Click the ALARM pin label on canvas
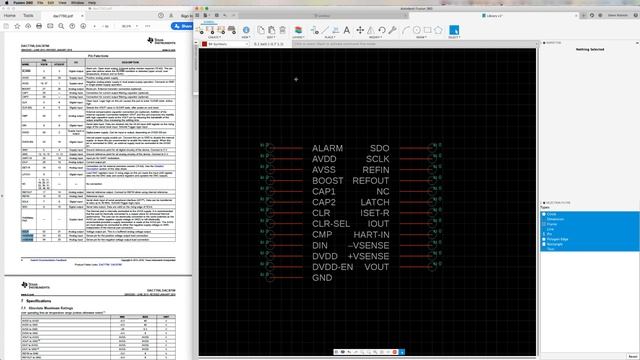The image size is (640, 360). pos(327,148)
